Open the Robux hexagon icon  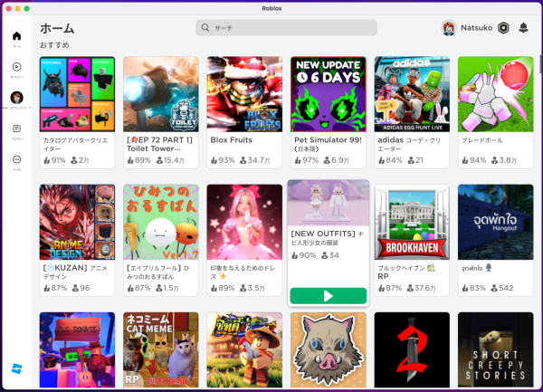503,28
